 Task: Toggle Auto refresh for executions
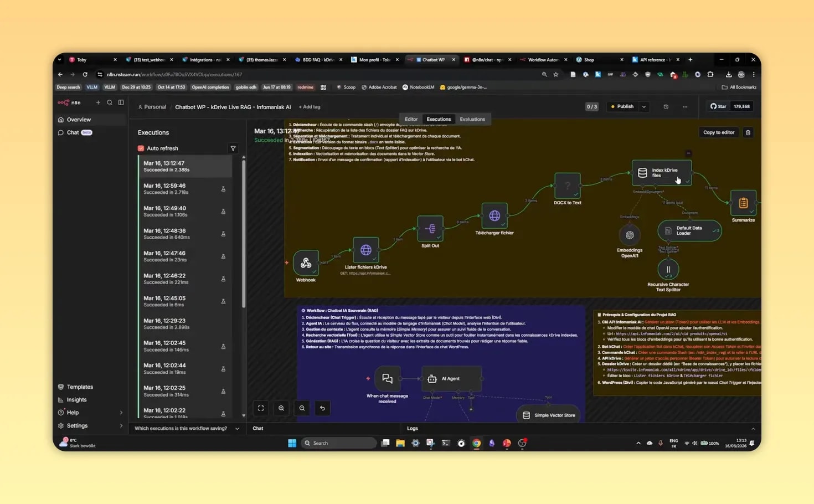[142, 148]
